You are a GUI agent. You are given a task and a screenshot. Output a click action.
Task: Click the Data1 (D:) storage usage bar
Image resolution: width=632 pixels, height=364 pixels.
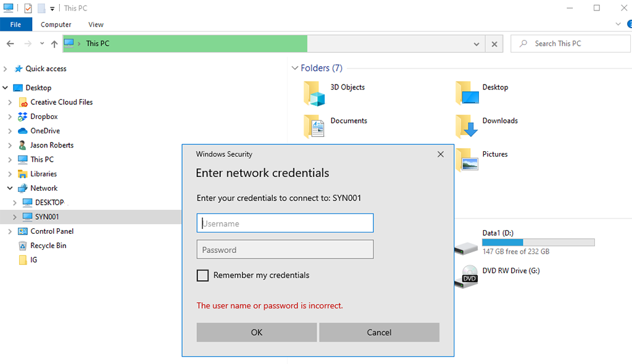538,242
